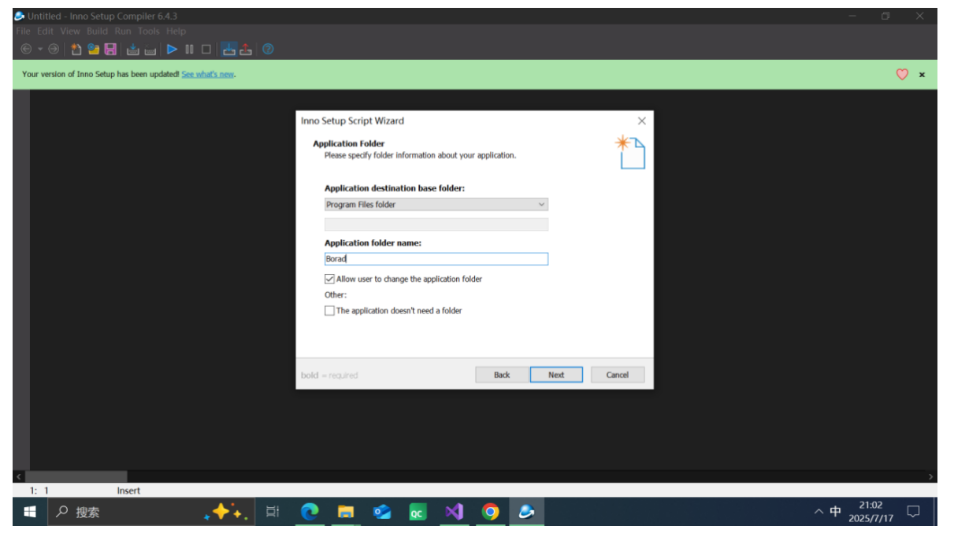Open the Tools menu

click(148, 31)
